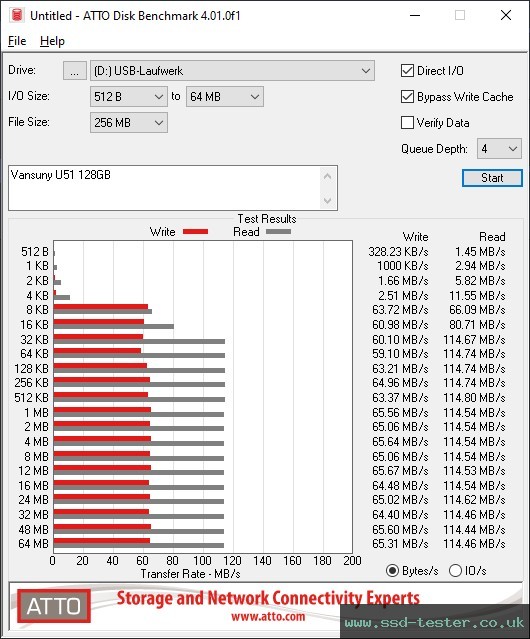This screenshot has height=639, width=530.
Task: Minimize the ATTO Disk Benchmark window
Action: pyautogui.click(x=415, y=15)
